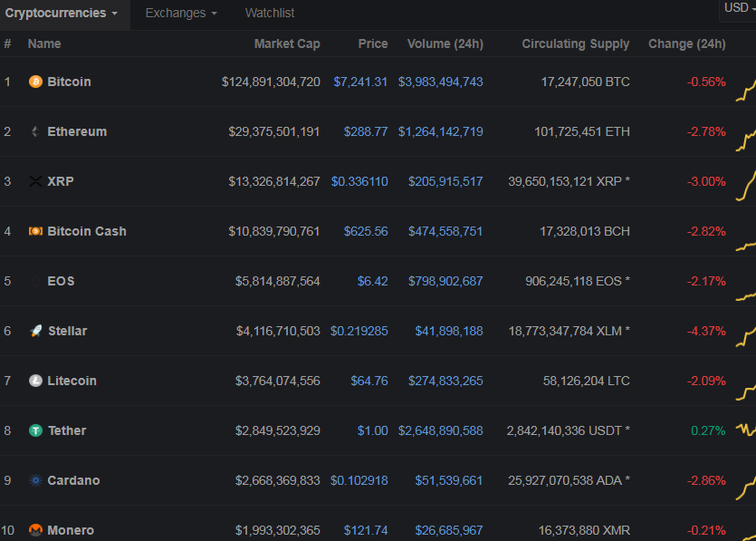
Task: Sort by the Market Cap column
Action: click(x=287, y=43)
